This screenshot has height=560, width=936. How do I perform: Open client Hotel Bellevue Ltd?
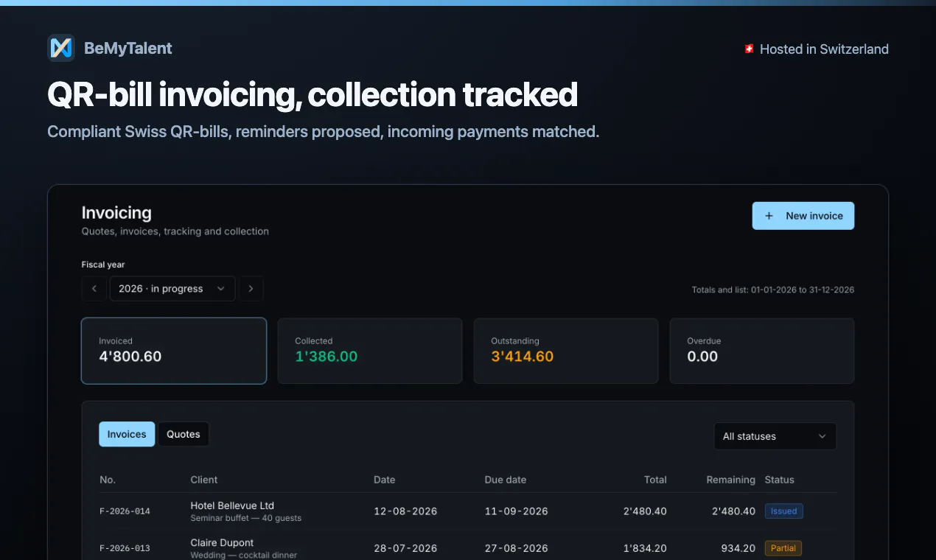[x=232, y=505]
